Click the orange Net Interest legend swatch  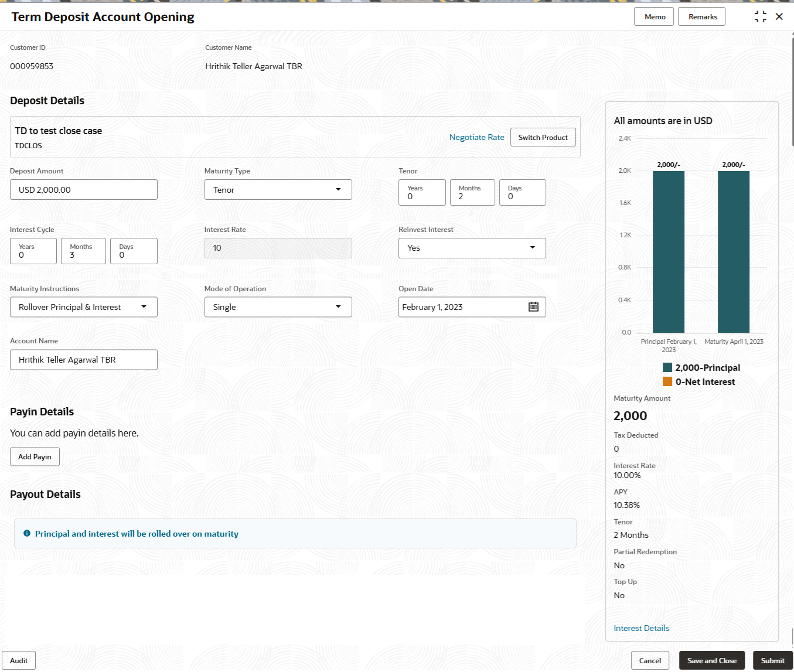667,382
